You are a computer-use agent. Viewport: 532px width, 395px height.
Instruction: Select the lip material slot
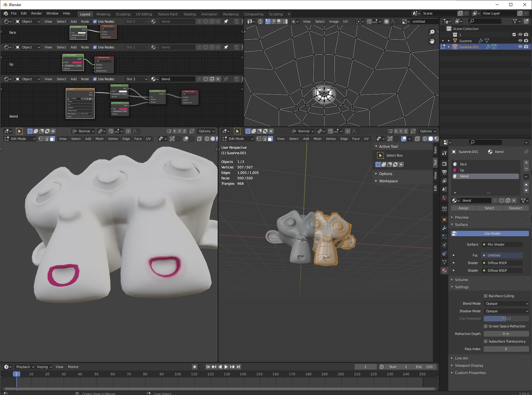pos(486,170)
